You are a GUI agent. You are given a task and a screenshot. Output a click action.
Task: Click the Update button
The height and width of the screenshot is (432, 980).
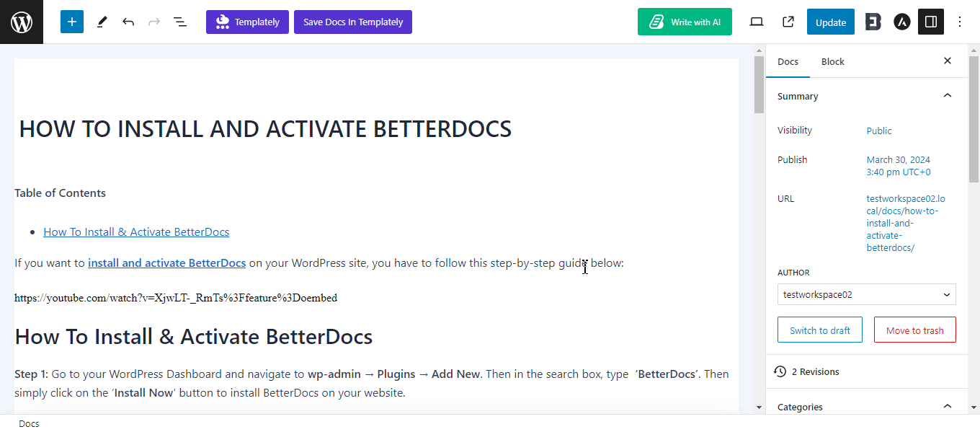(830, 22)
